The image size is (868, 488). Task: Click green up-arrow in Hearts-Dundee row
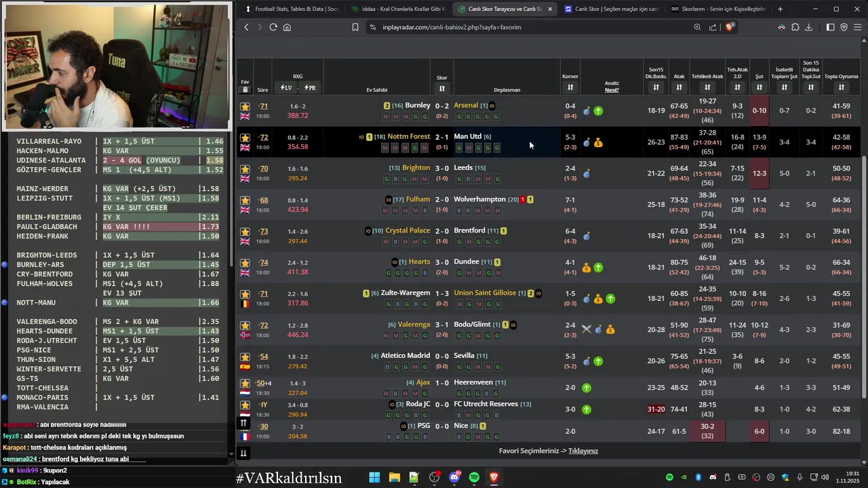(x=598, y=268)
